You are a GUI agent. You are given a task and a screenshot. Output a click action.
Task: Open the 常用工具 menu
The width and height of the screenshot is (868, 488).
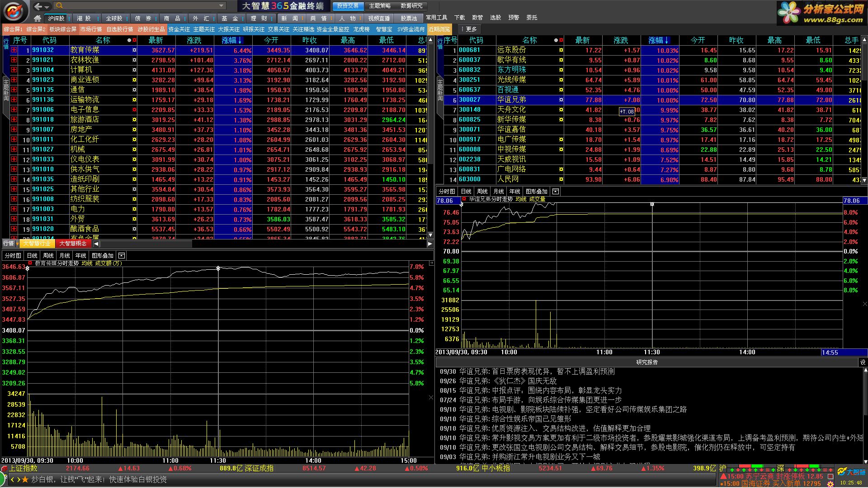(436, 18)
